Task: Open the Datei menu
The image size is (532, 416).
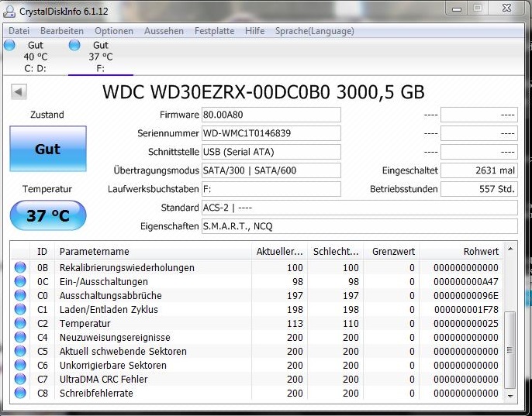Action: 19,31
